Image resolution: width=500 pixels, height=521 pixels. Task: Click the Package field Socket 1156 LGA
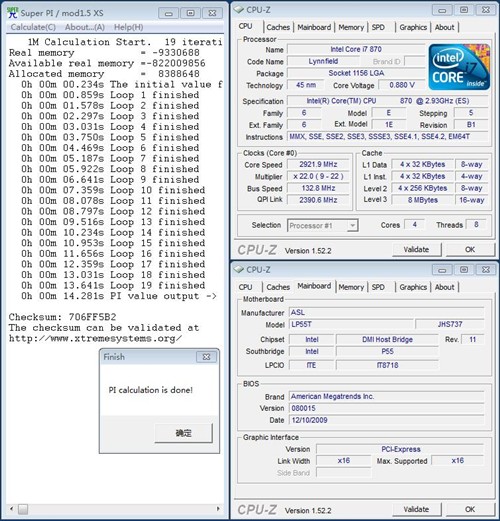tap(356, 73)
